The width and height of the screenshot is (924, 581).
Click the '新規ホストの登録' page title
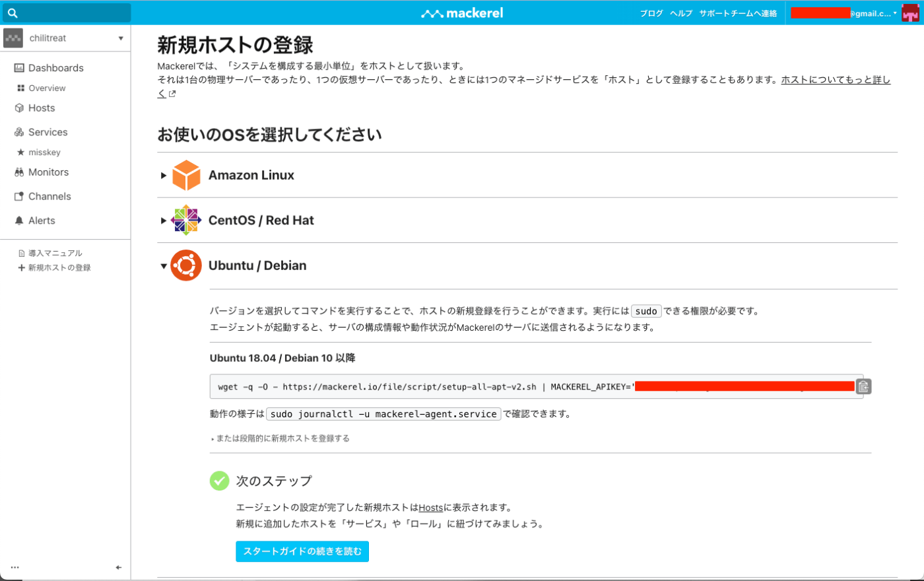pyautogui.click(x=235, y=45)
